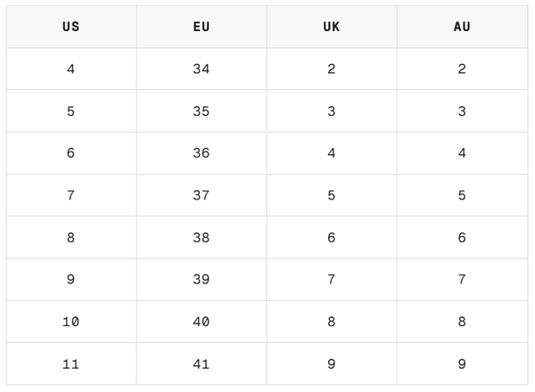Select US size 7 cell
Viewport: 535px width, 392px height.
coord(71,195)
